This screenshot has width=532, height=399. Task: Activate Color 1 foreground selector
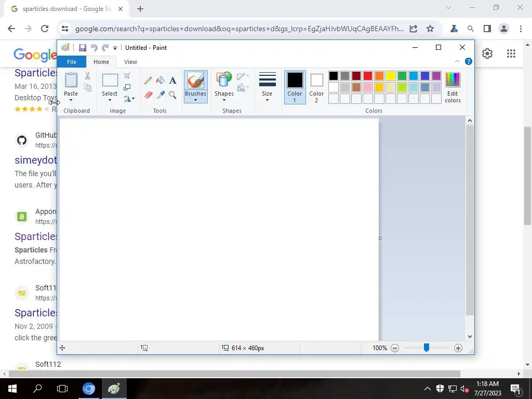pos(295,87)
